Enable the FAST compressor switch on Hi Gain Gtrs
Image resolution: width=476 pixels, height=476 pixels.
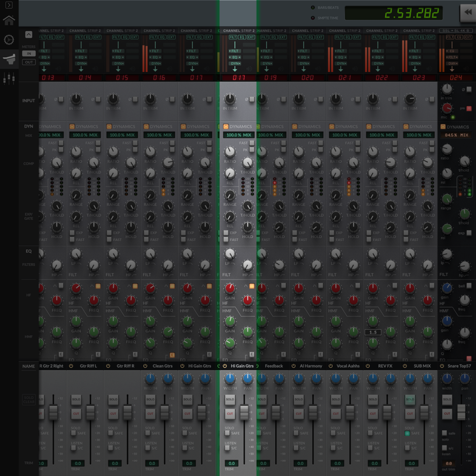pos(251,143)
